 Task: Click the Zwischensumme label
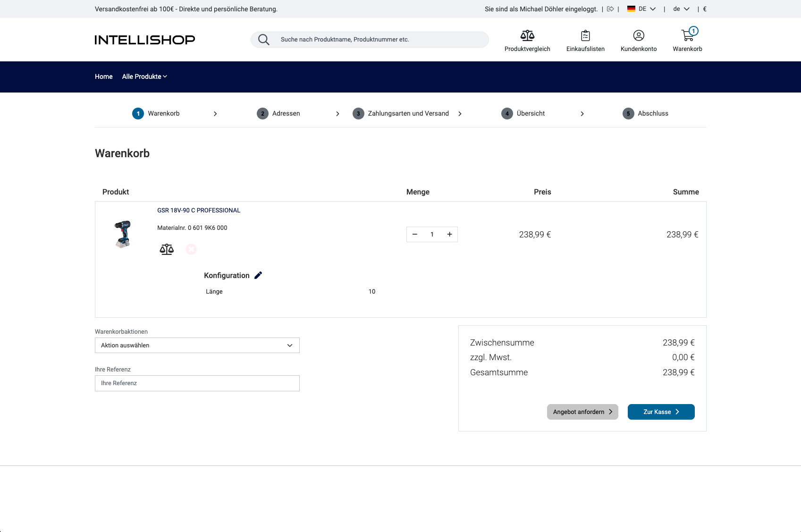point(502,343)
